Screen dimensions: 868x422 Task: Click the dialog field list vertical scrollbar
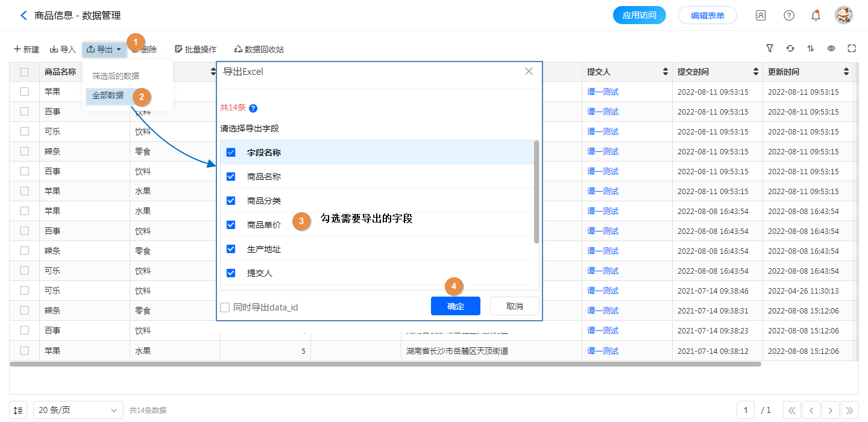point(536,193)
